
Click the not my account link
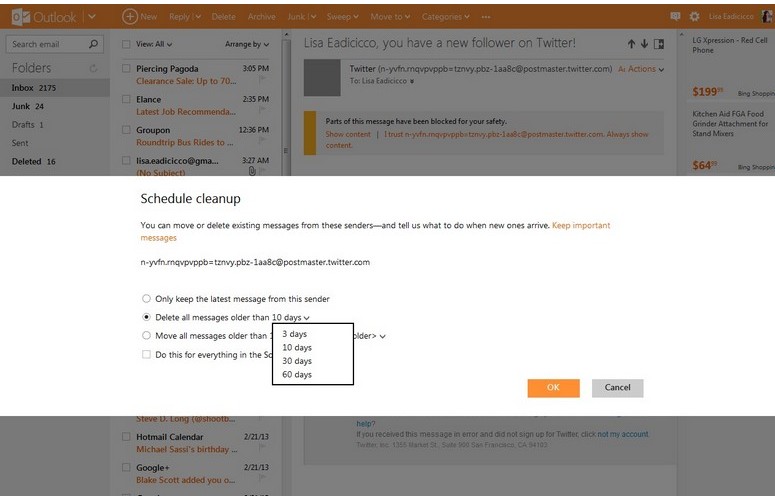tap(623, 434)
